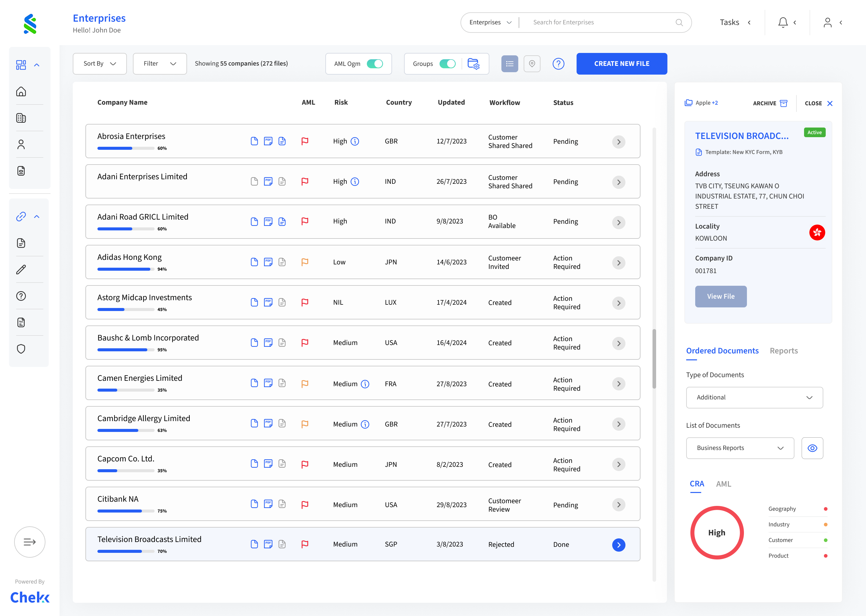This screenshot has width=866, height=616.
Task: Click Adidas Hong Kong 94% progress bar
Action: (x=126, y=269)
